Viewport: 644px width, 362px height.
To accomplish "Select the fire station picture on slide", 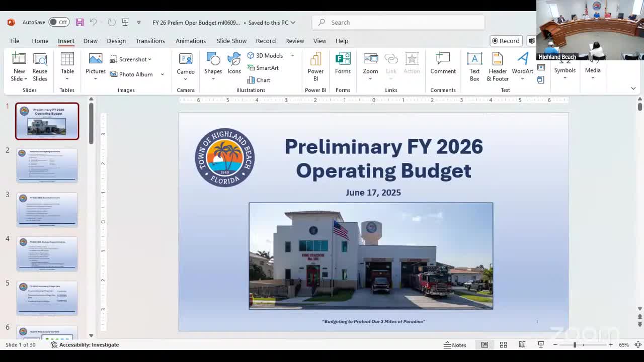I will tap(371, 256).
